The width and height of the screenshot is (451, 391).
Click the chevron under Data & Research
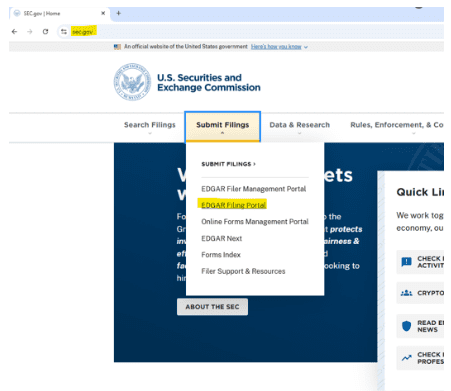click(299, 133)
